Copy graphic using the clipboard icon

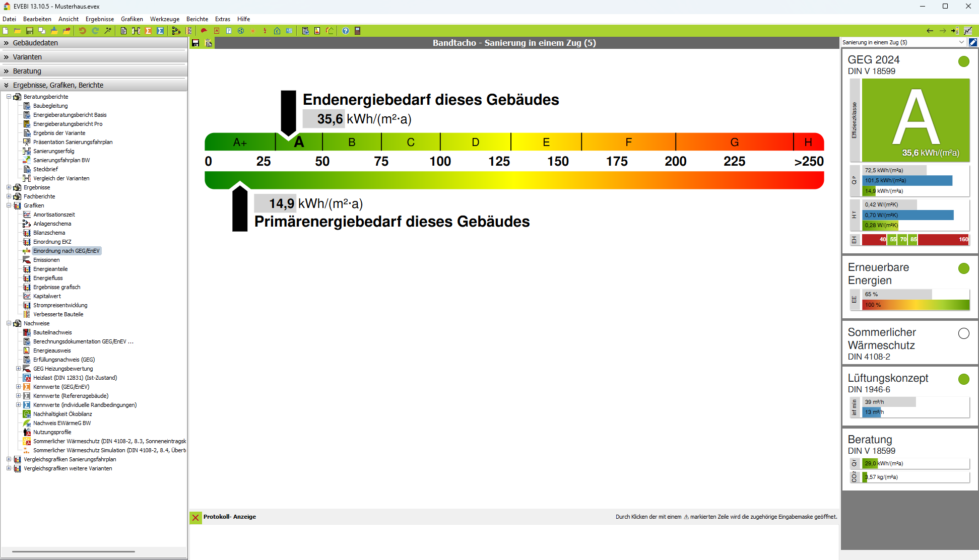[209, 43]
